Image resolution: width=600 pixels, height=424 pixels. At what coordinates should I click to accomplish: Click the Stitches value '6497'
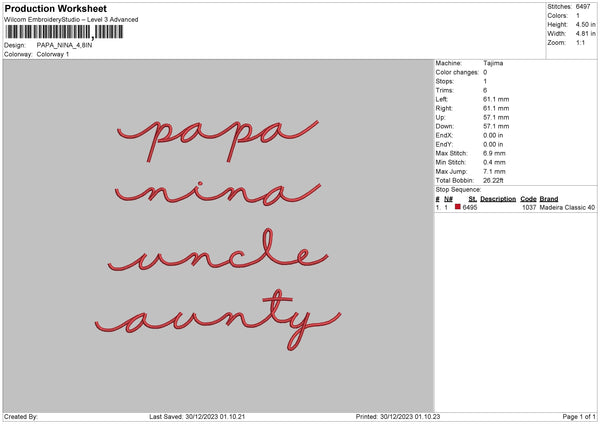pos(583,7)
